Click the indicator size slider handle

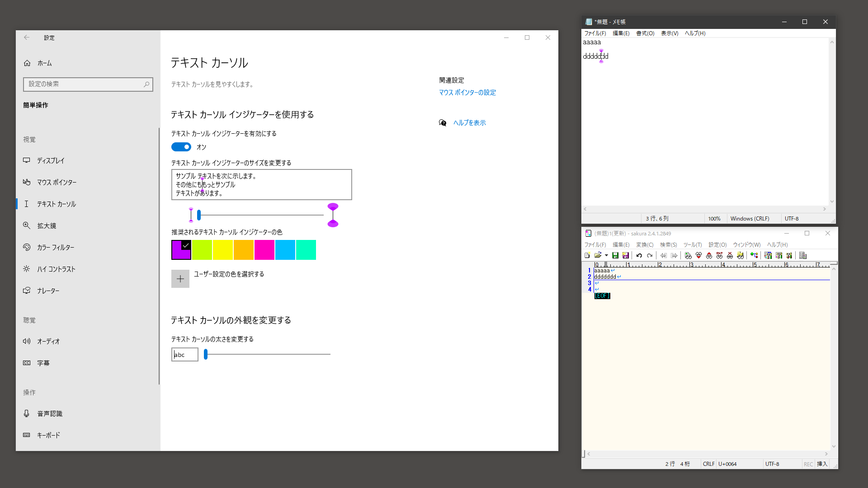point(199,215)
